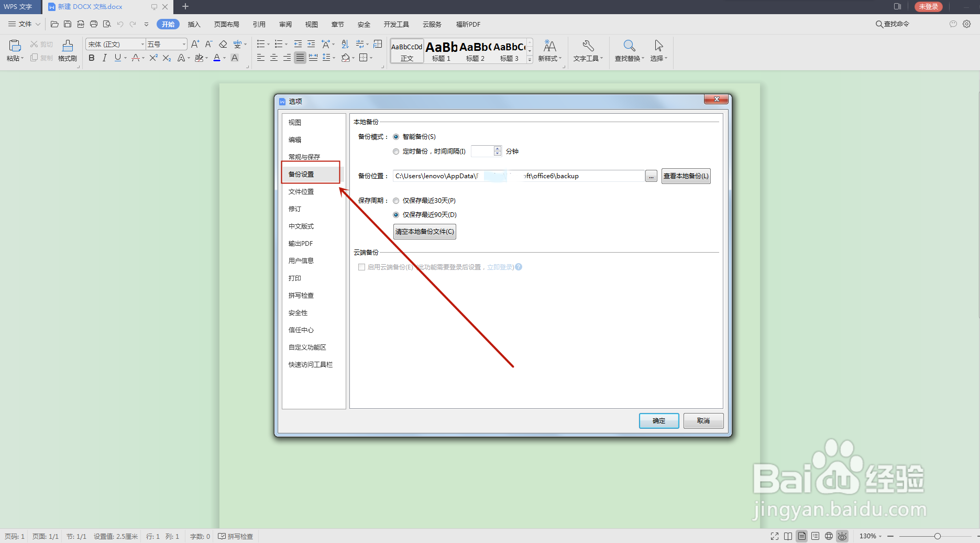The width and height of the screenshot is (980, 543).
Task: Expand the 文件 menu dropdown arrow
Action: pos(38,24)
